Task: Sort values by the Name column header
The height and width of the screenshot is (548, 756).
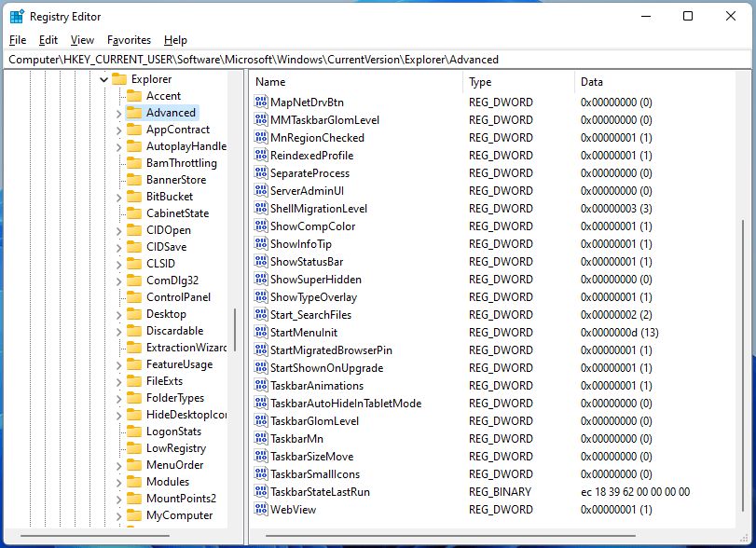Action: point(357,82)
